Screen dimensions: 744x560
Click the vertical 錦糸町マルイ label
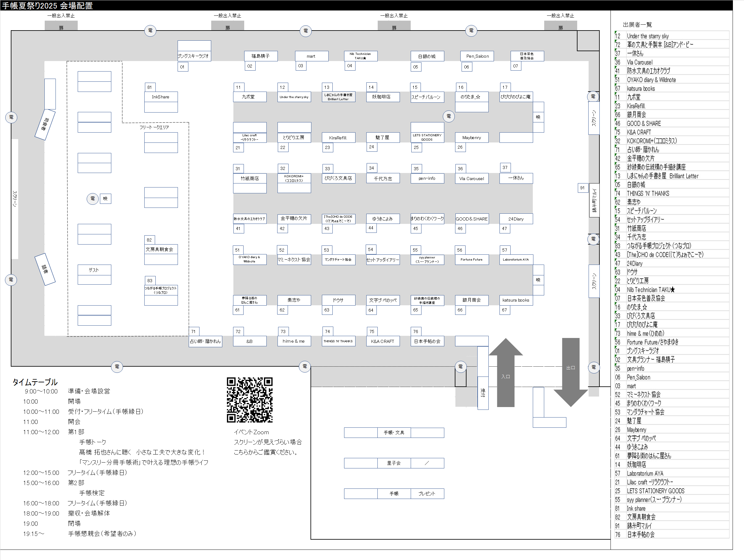pos(594,200)
